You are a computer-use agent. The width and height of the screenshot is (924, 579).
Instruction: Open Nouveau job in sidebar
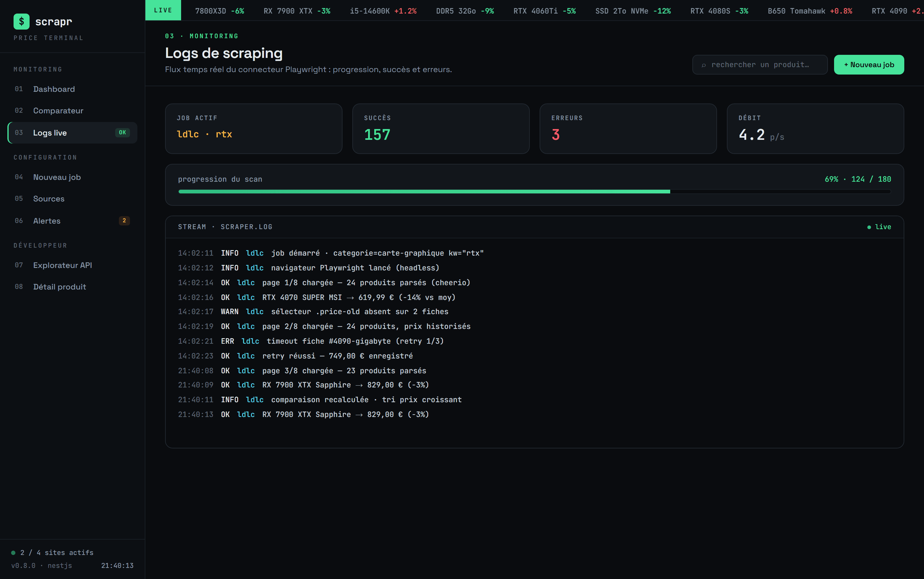(72, 177)
